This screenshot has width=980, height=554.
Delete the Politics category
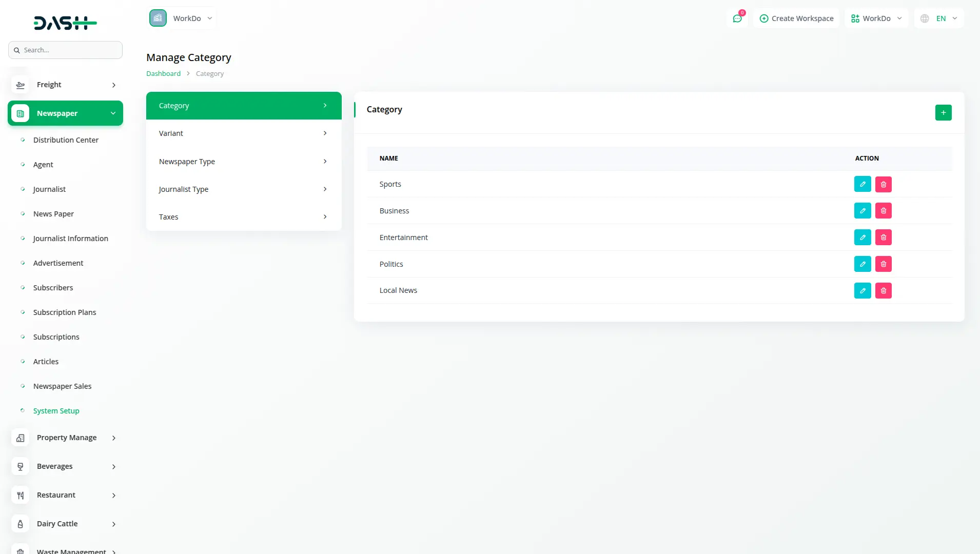tap(883, 264)
